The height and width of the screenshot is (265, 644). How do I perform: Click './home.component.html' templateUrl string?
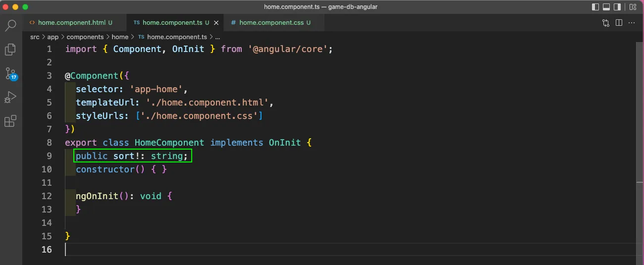207,103
